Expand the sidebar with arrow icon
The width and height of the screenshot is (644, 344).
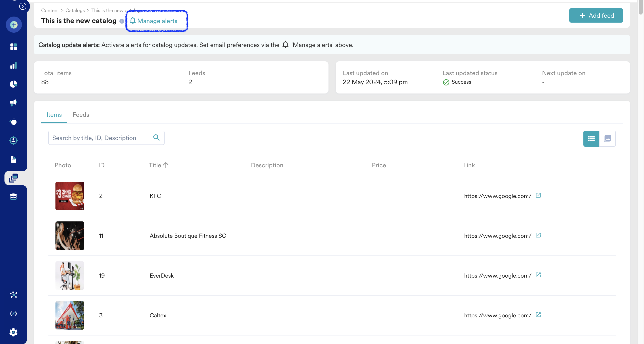click(x=23, y=6)
